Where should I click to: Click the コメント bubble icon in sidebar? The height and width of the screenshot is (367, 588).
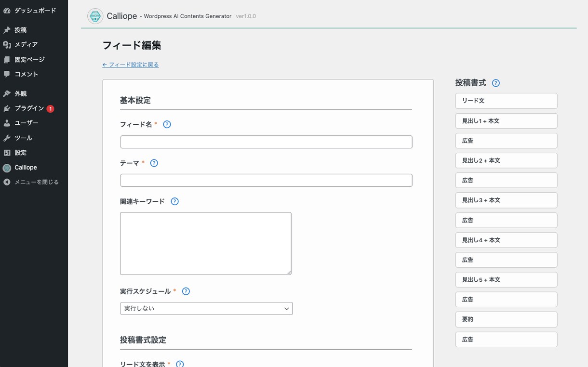[7, 74]
